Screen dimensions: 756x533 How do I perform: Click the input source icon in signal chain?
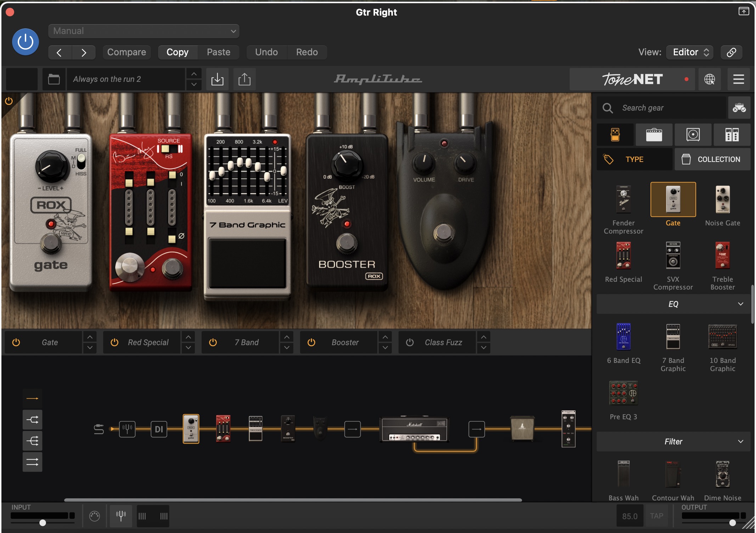pyautogui.click(x=99, y=429)
